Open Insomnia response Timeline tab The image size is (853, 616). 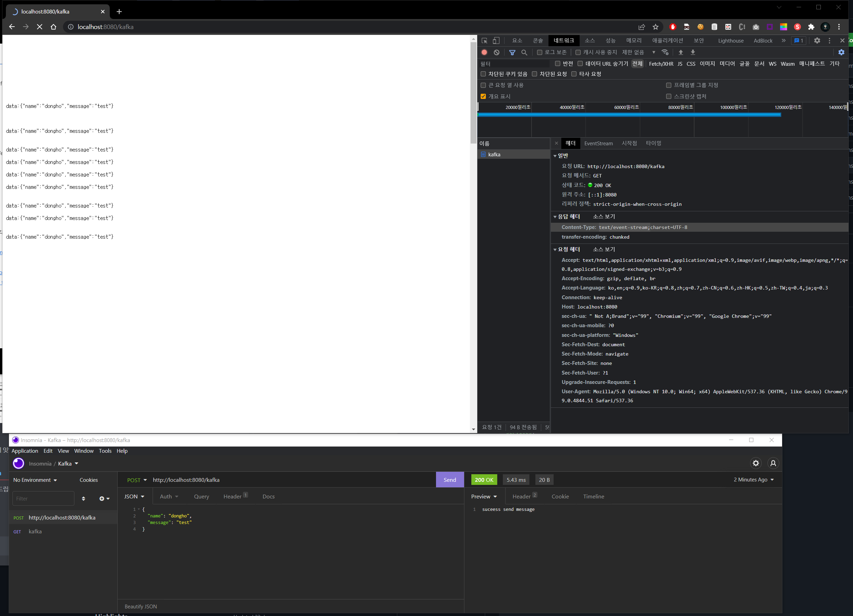[x=593, y=496]
